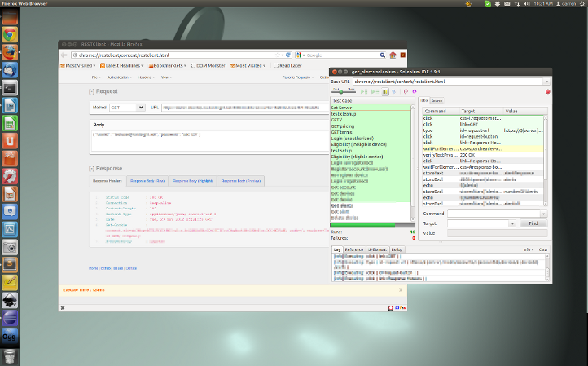Toggle the red Record button in Selenium IDE
Viewport: 588px width, 366px height.
[x=547, y=91]
